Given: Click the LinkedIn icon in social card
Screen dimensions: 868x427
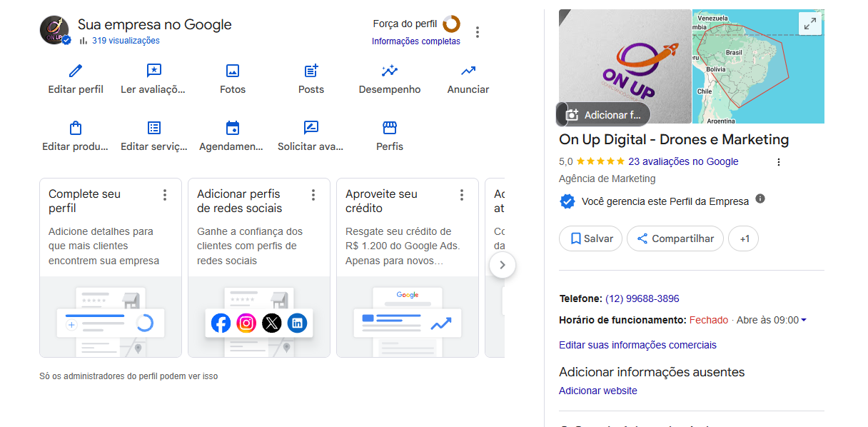Looking at the screenshot, I should (x=297, y=323).
